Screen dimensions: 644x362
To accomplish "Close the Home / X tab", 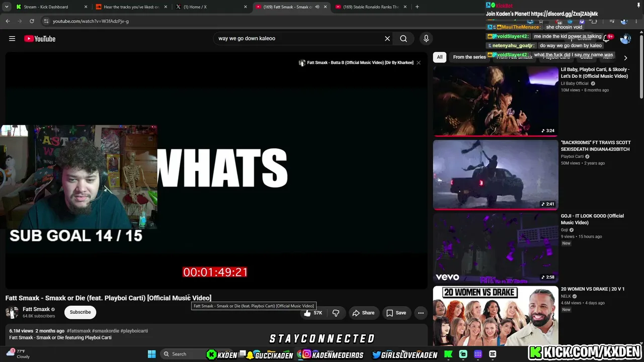I will (246, 7).
